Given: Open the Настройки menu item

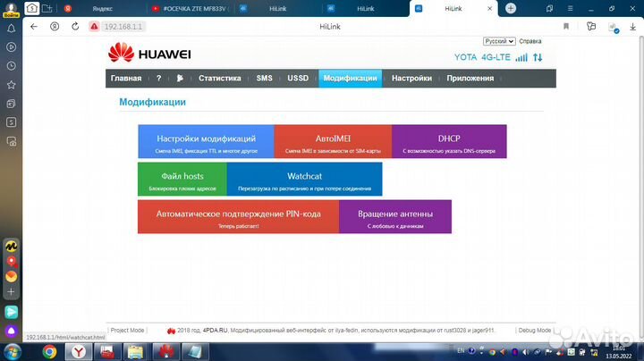Looking at the screenshot, I should click(411, 79).
